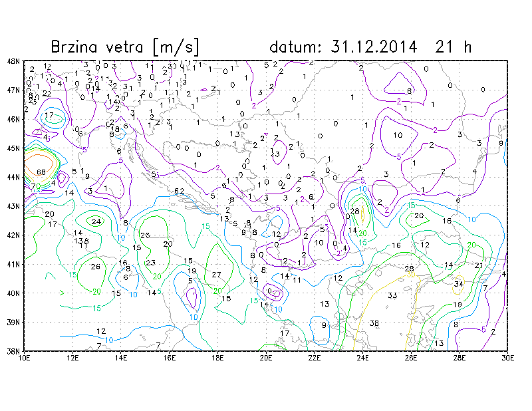Select the 47N latitude axis label
This screenshot has height=411, width=532.
[13, 90]
